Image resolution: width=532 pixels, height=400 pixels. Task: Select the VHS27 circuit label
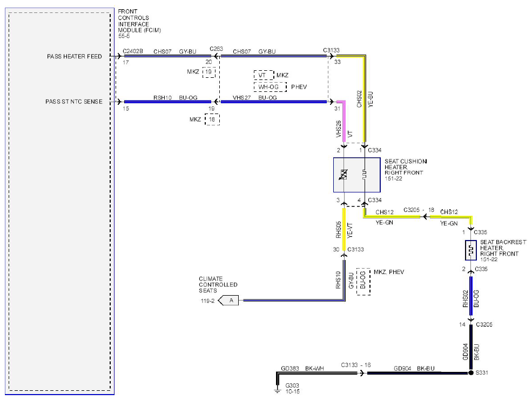[x=242, y=98]
